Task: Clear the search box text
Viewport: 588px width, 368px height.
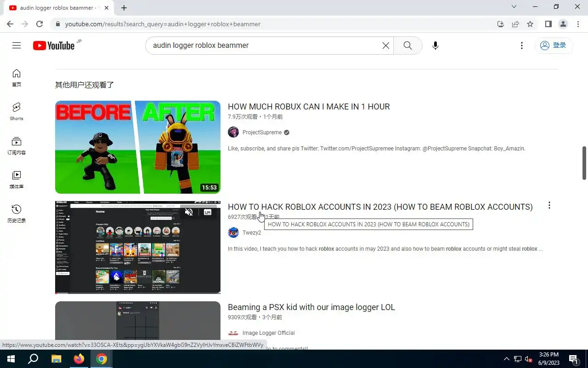Action: [x=386, y=46]
